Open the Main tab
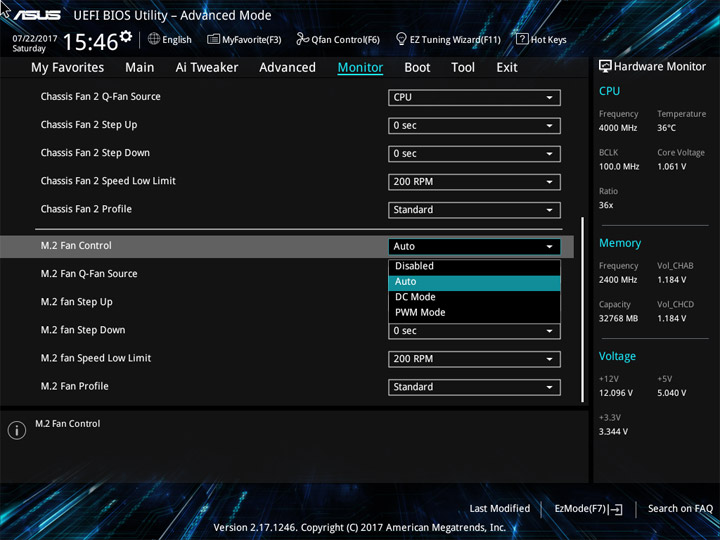720x540 pixels. [140, 68]
